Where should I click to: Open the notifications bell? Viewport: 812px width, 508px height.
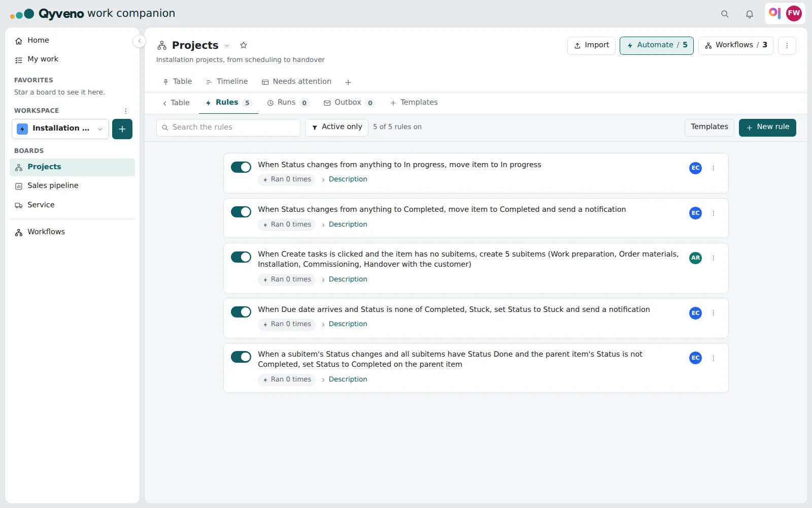coord(749,14)
